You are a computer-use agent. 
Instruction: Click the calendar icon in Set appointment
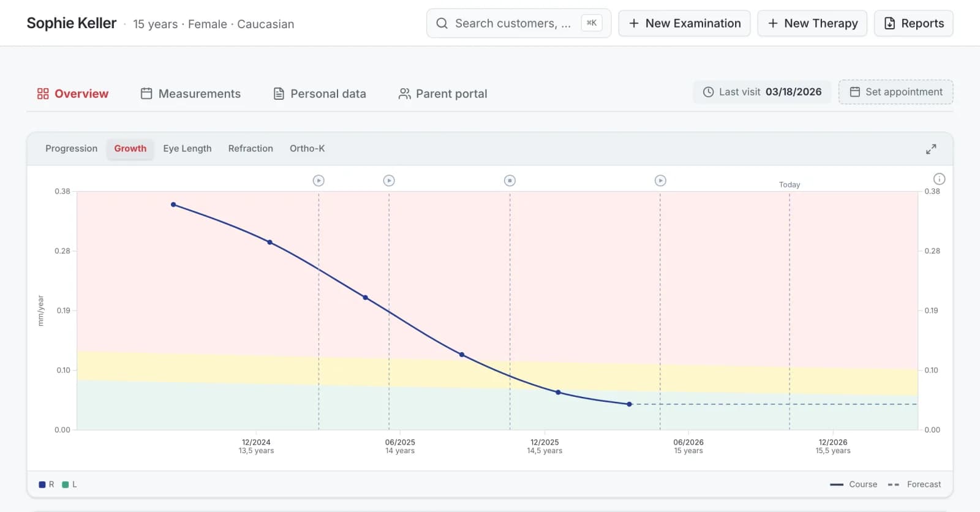pos(855,92)
